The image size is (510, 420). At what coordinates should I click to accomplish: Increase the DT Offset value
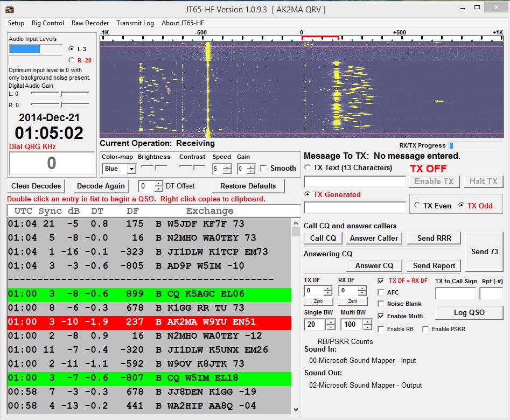158,184
